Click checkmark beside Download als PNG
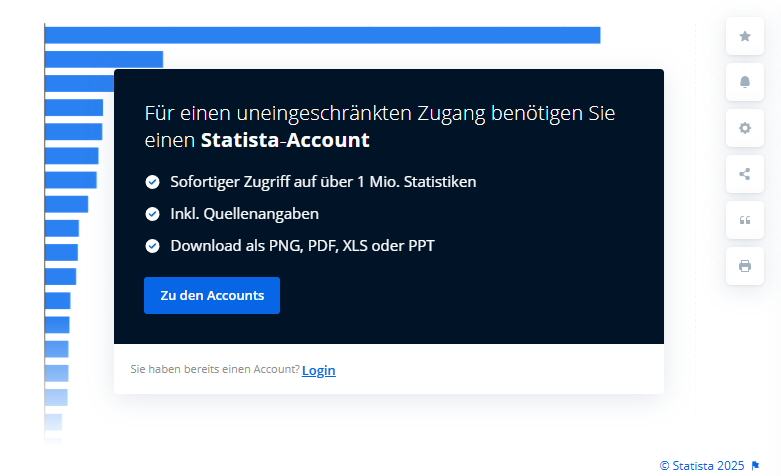 [x=152, y=245]
